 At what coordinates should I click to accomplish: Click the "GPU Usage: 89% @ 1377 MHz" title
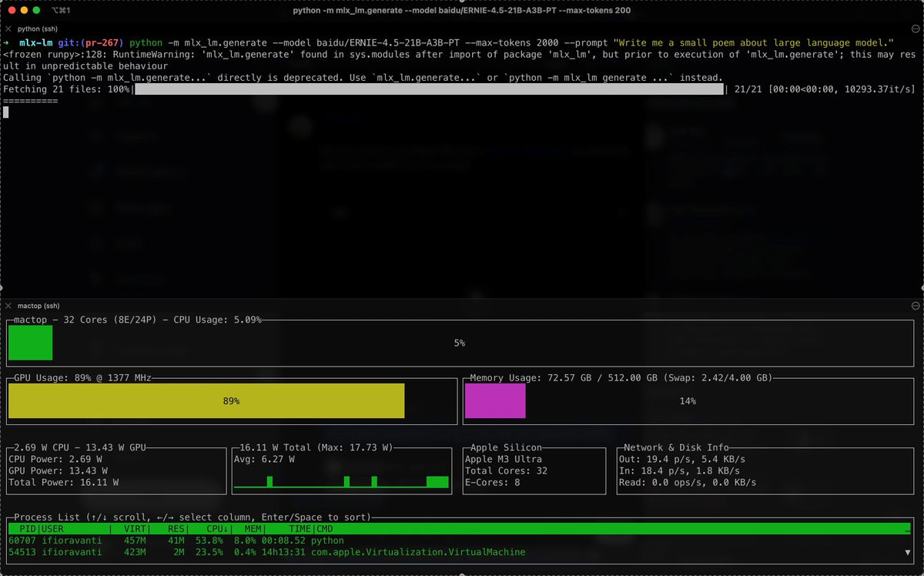pos(82,378)
